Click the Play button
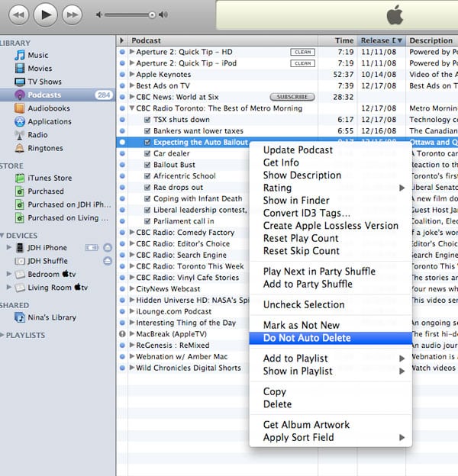 pos(45,14)
